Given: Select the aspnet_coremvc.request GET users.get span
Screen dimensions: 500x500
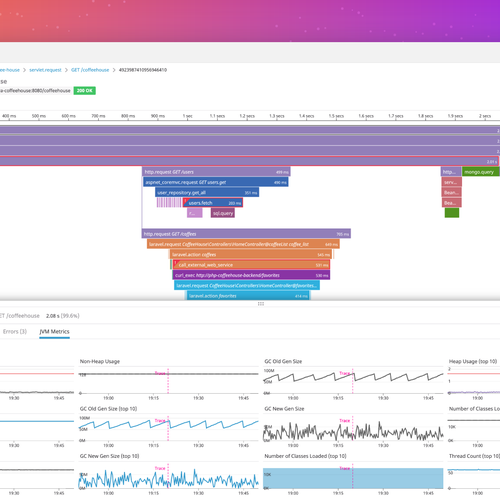Looking at the screenshot, I should [x=216, y=182].
